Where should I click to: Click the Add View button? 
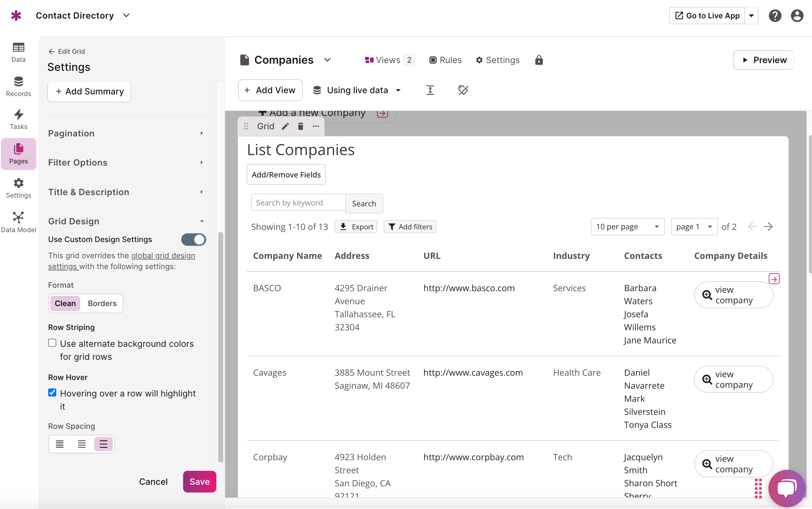point(270,90)
